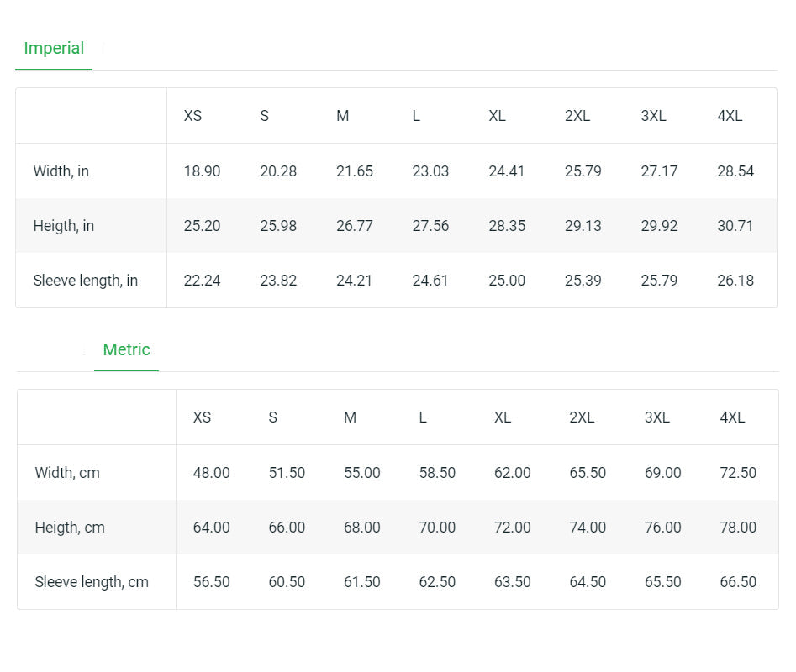This screenshot has height=672, width=796.
Task: Select the M header in the centimeters table
Action: point(350,418)
